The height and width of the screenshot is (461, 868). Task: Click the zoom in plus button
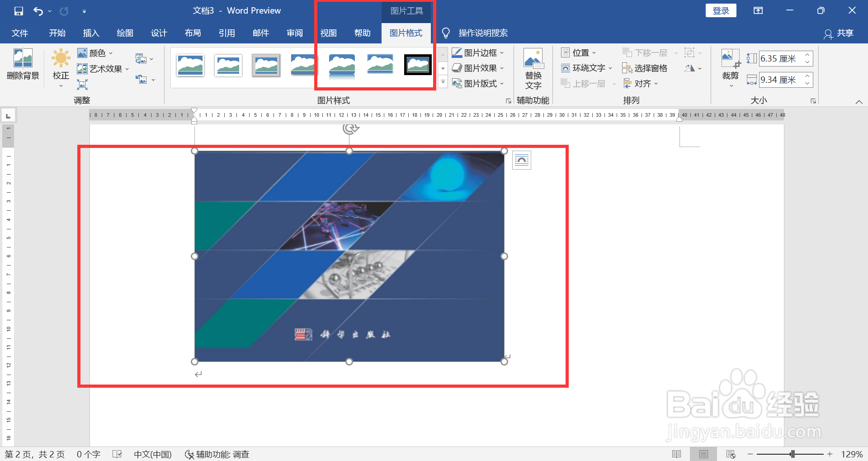(x=830, y=454)
